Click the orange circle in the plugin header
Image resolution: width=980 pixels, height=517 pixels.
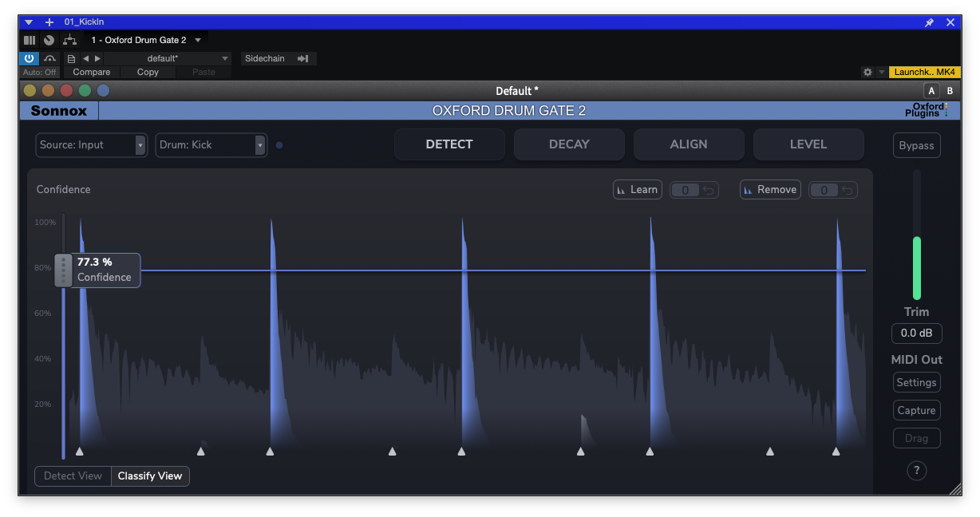coord(49,91)
